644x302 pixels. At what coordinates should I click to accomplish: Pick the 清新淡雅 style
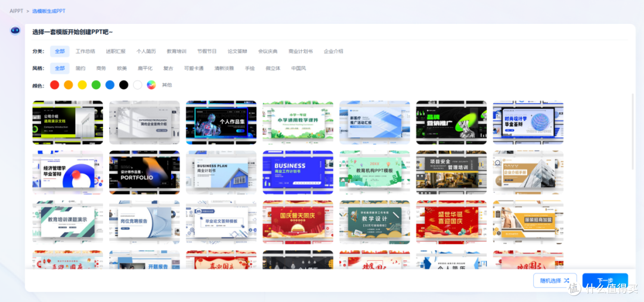[224, 68]
